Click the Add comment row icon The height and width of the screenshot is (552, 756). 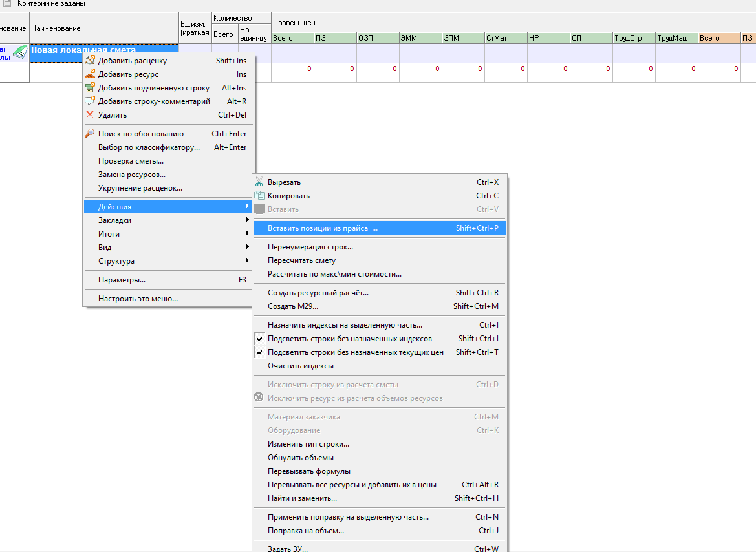[x=91, y=101]
